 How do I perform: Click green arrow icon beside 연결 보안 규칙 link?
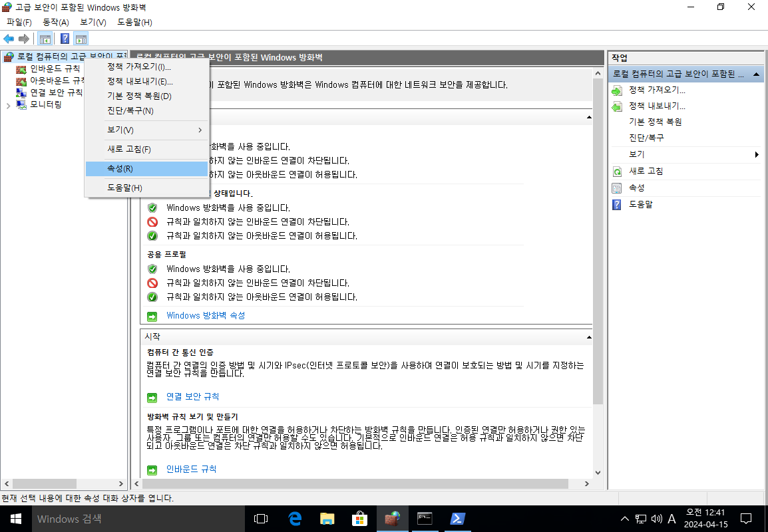coord(152,398)
